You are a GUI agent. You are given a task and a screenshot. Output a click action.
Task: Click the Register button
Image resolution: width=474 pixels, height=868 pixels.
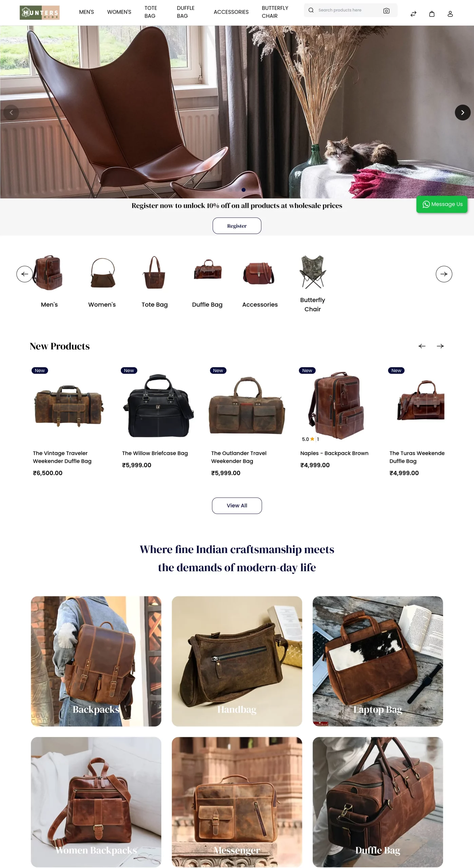[x=237, y=226]
